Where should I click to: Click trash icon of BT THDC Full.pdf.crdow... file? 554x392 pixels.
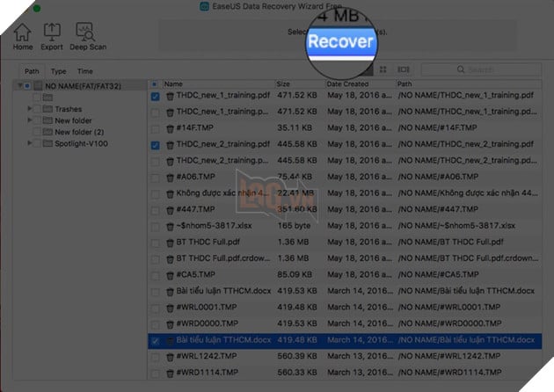pos(170,259)
